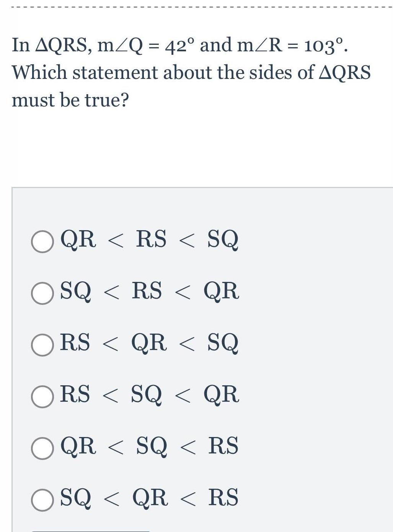Click the answer label reading QR < RS < SQ

pyautogui.click(x=149, y=241)
